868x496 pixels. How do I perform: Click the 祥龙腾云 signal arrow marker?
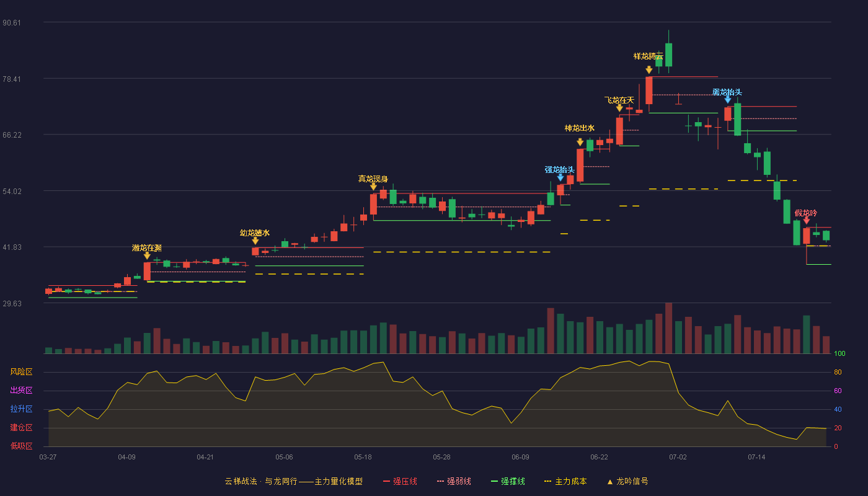tap(649, 70)
